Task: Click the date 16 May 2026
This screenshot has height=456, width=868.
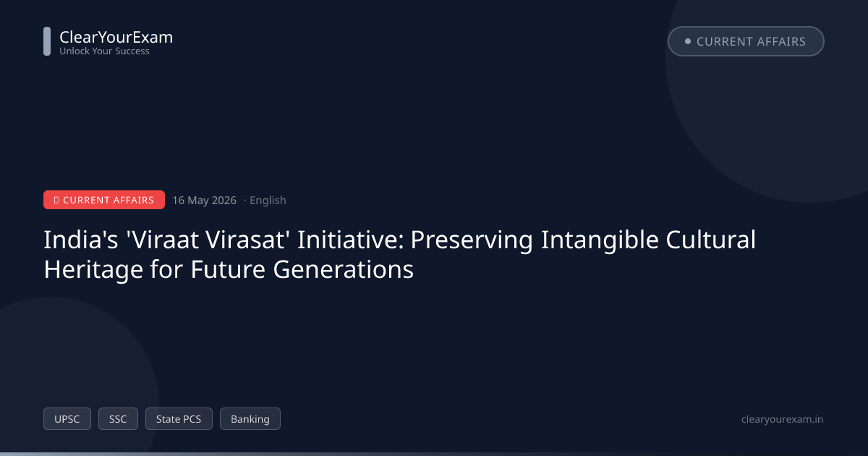Action: click(x=204, y=200)
